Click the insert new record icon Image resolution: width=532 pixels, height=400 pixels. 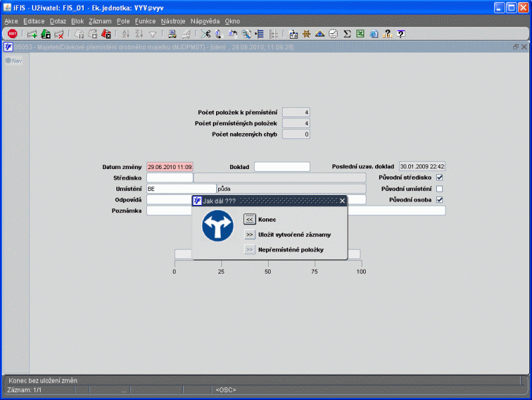32,34
